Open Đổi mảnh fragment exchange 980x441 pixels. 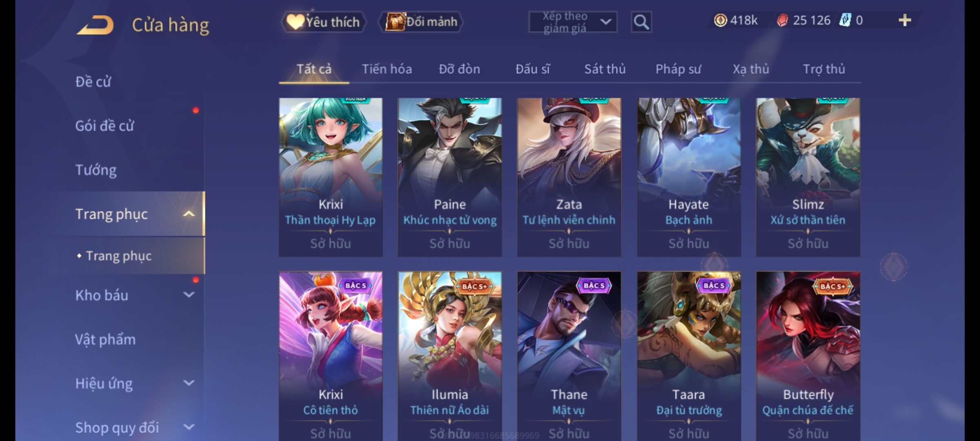click(x=421, y=22)
